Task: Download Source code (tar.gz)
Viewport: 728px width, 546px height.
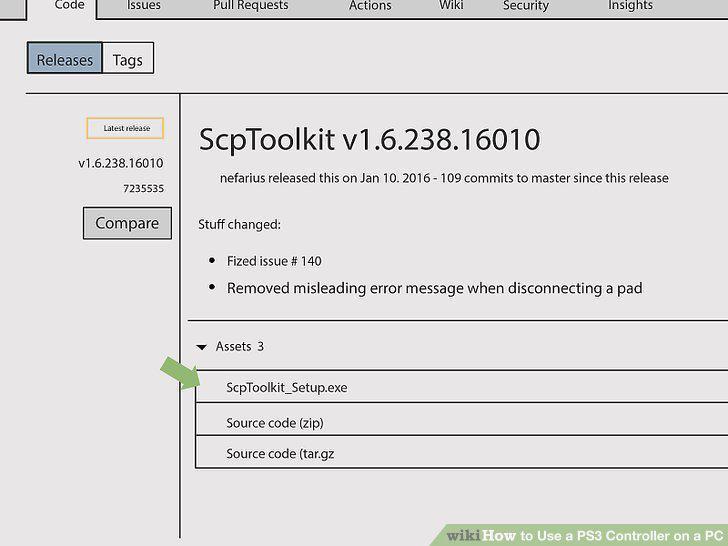Action: [x=280, y=454]
